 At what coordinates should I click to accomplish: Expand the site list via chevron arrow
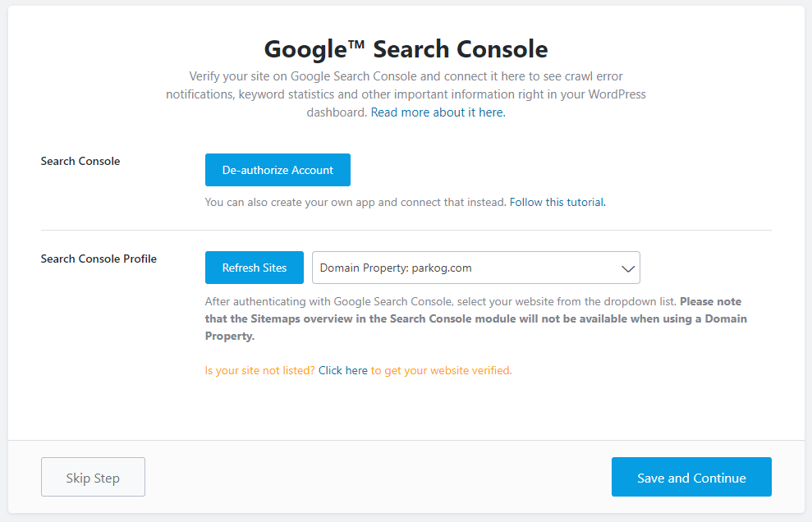[628, 268]
